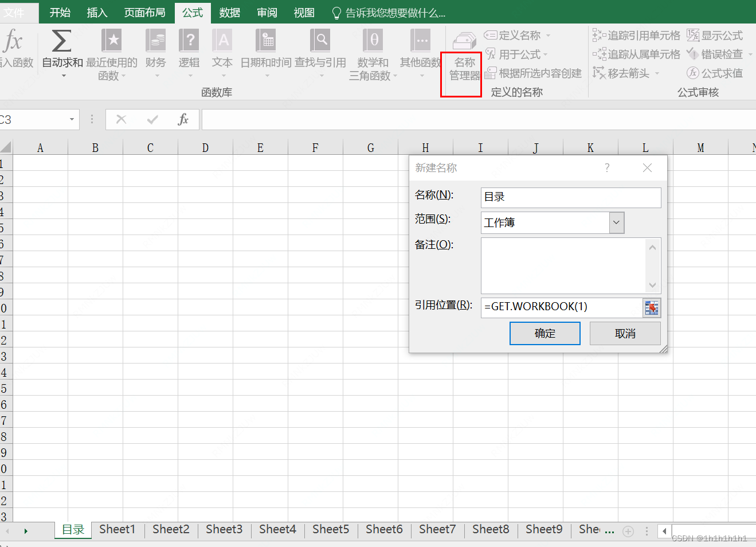
Task: Switch to the Home (开始) tab
Action: (x=60, y=13)
